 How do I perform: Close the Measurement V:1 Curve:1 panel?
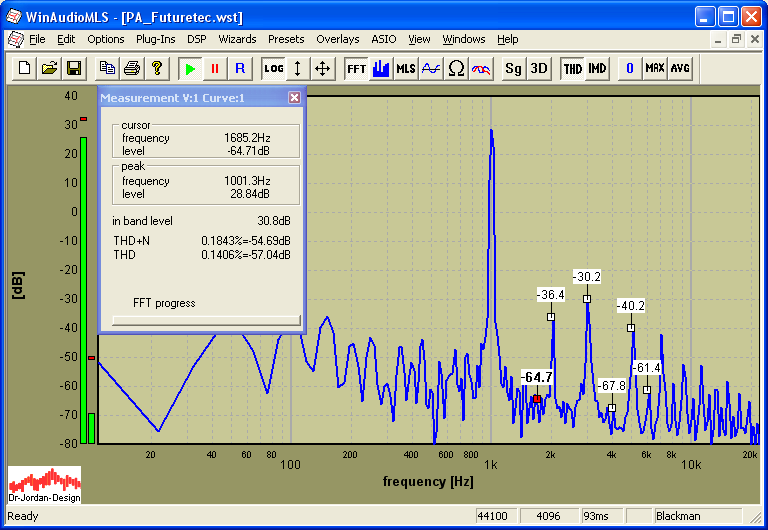point(294,97)
